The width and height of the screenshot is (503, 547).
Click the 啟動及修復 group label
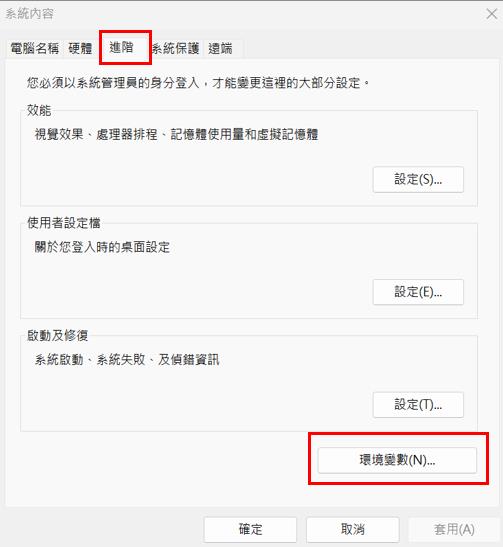58,336
